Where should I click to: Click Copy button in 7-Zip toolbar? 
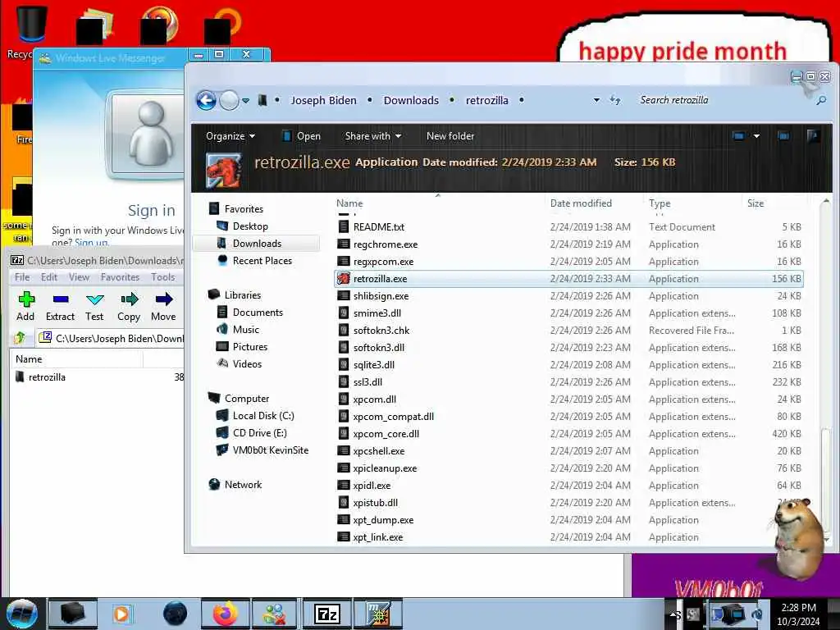click(129, 307)
